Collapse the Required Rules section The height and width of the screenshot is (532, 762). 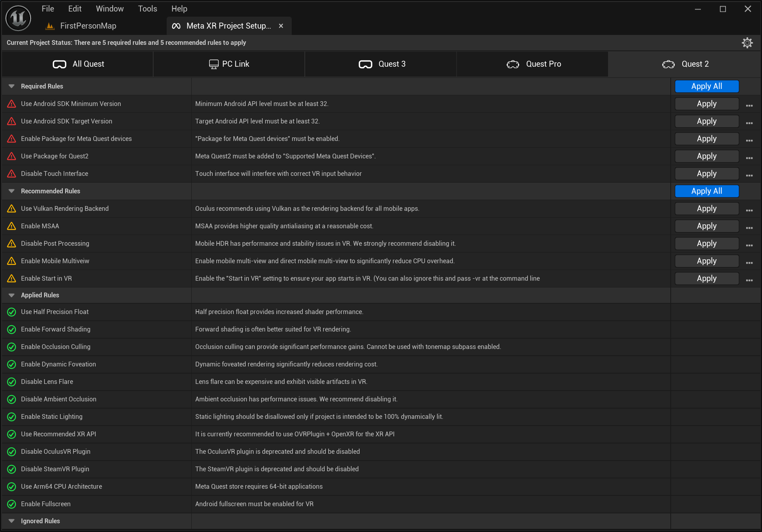click(11, 86)
